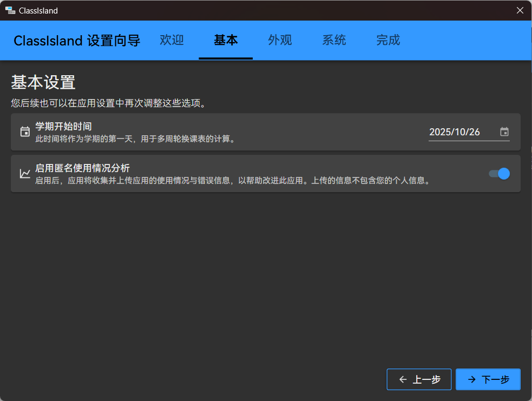Click the 上一步 back button
The height and width of the screenshot is (401, 532).
tap(419, 379)
